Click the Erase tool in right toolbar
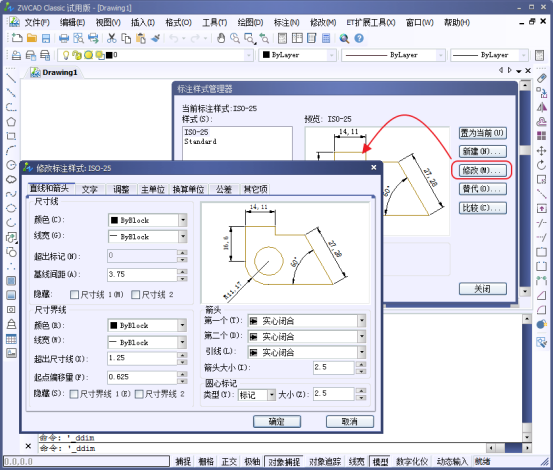 point(541,78)
